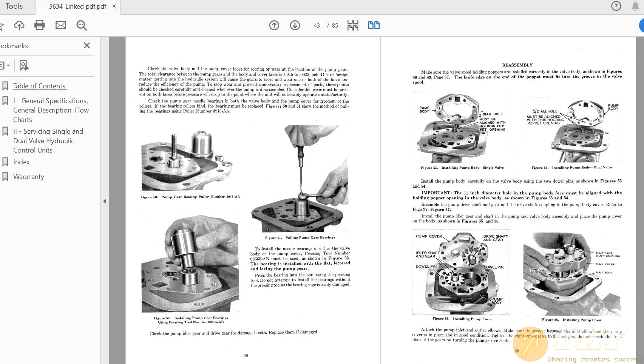Image resolution: width=644 pixels, height=364 pixels.
Task: Click the total page count "85"
Action: (335, 26)
